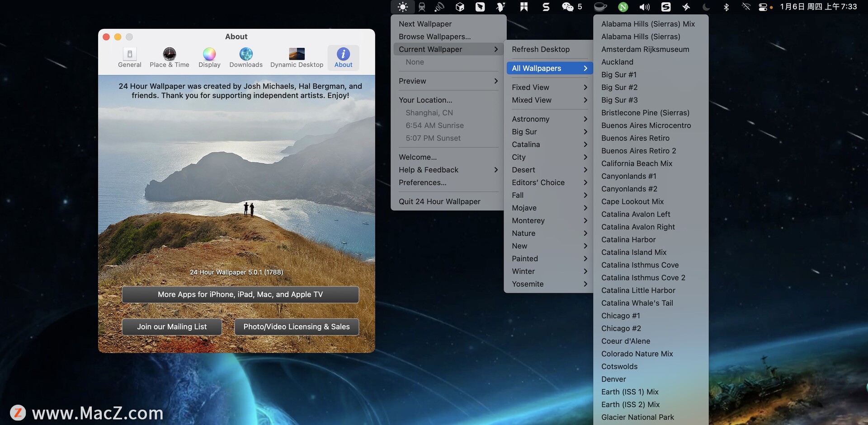868x425 pixels.
Task: Open the volume control in the menu bar
Action: pos(644,7)
